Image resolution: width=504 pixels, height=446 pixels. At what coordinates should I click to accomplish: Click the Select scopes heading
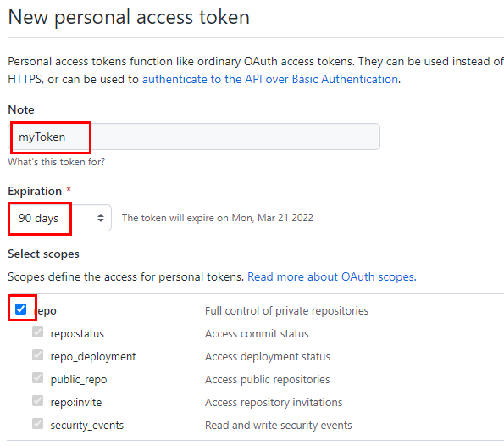pos(43,254)
